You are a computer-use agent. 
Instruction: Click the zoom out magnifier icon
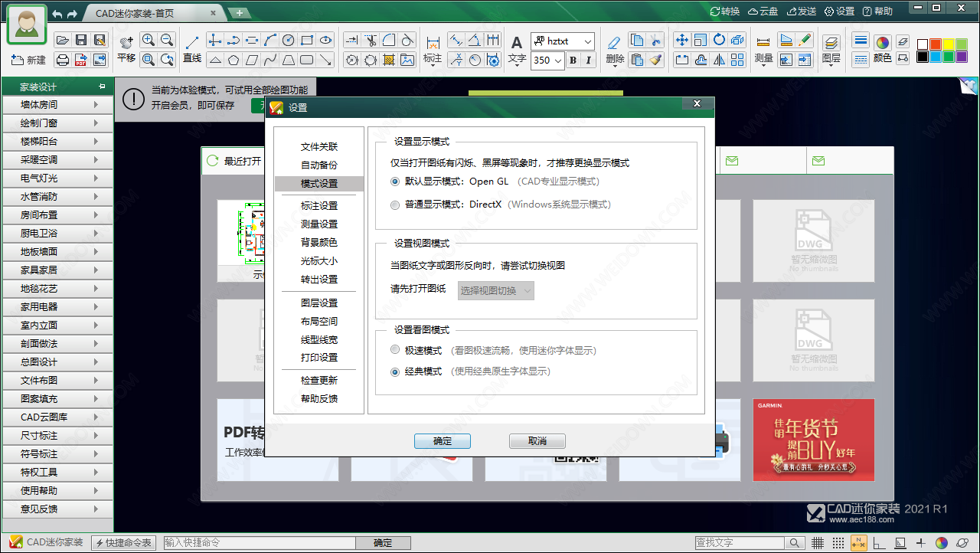tap(167, 41)
